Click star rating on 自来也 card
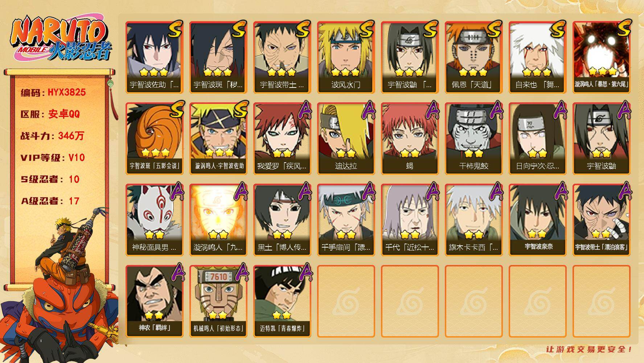The image size is (644, 363). tap(537, 72)
